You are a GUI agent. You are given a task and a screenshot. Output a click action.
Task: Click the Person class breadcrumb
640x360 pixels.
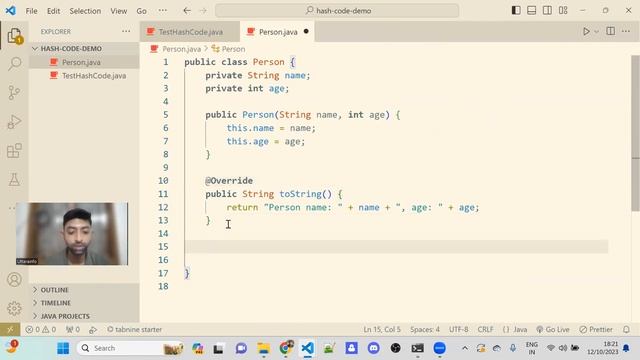(x=233, y=49)
